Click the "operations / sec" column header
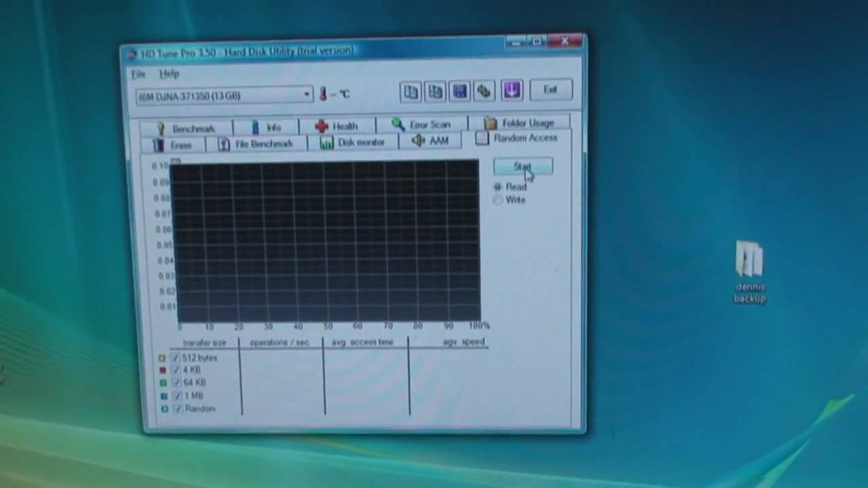 click(279, 342)
